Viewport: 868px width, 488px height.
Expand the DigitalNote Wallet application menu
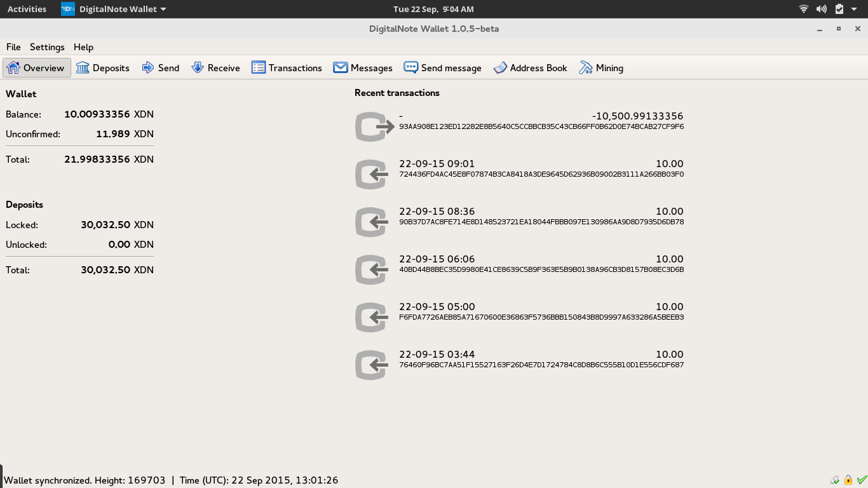[114, 9]
